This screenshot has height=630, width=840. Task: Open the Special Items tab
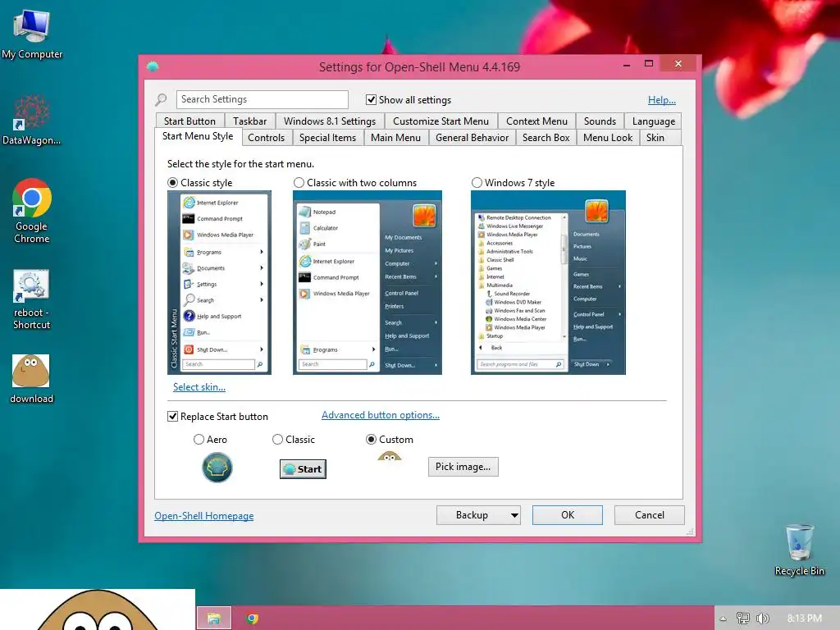coord(327,138)
